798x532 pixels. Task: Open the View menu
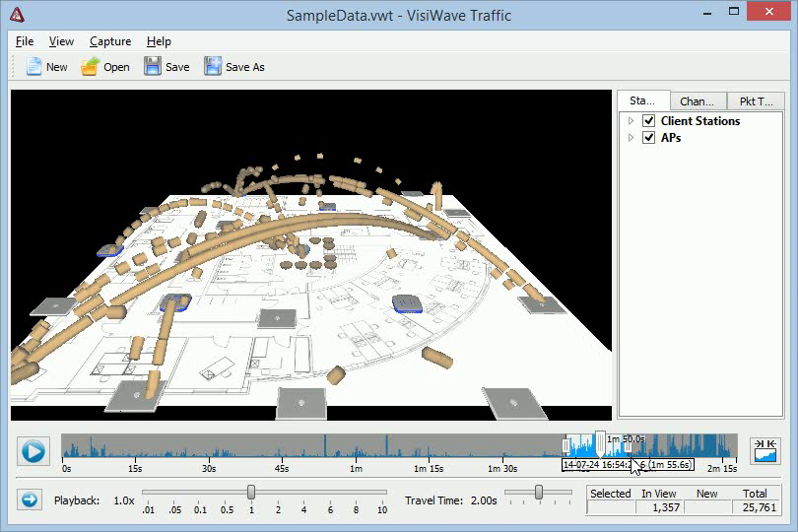[x=61, y=41]
